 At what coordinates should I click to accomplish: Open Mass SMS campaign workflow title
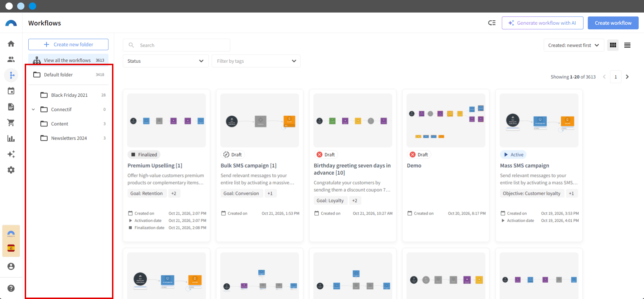pyautogui.click(x=525, y=165)
